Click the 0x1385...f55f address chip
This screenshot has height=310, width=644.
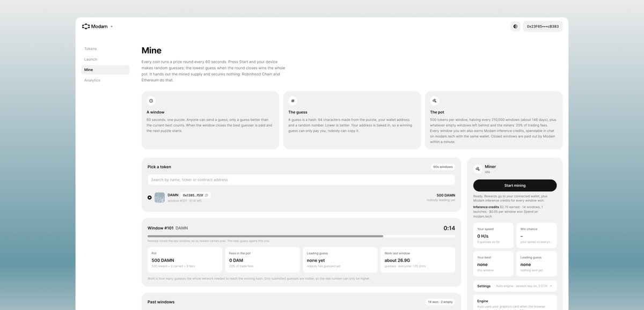click(195, 195)
